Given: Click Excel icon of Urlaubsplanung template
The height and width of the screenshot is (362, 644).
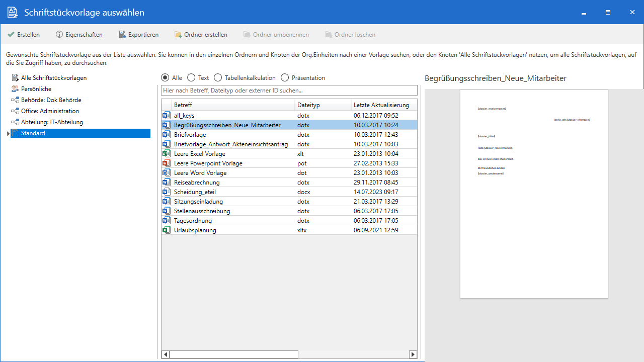Looking at the screenshot, I should tap(167, 230).
